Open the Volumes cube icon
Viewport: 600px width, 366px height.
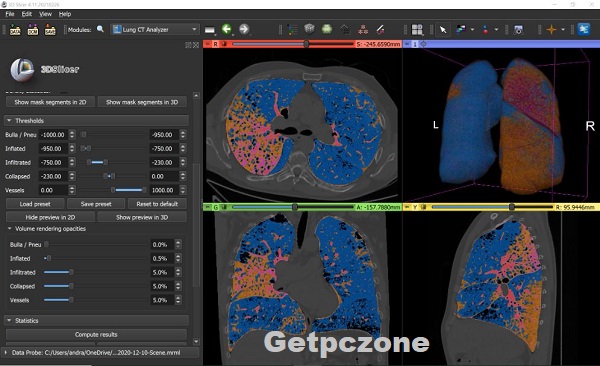point(309,29)
